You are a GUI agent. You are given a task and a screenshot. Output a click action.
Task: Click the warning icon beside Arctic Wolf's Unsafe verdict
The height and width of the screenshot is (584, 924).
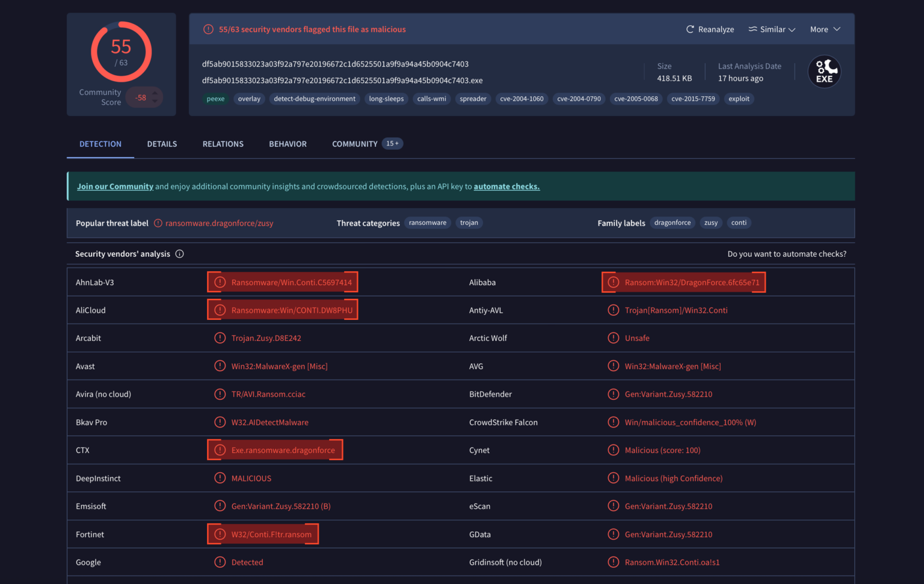[613, 337]
